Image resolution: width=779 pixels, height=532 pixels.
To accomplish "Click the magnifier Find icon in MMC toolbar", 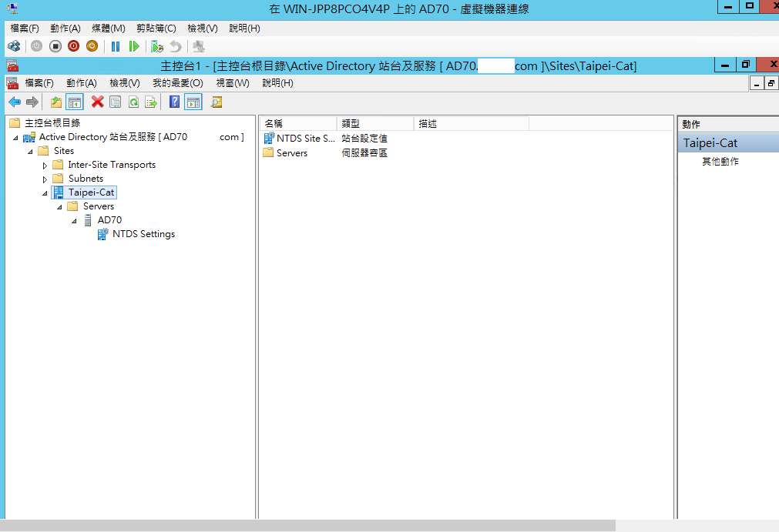I will 216,102.
